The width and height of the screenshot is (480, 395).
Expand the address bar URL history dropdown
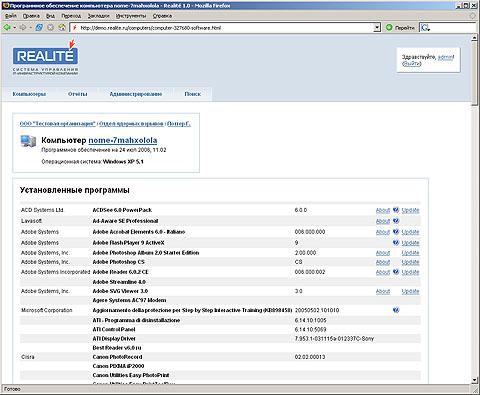click(377, 28)
